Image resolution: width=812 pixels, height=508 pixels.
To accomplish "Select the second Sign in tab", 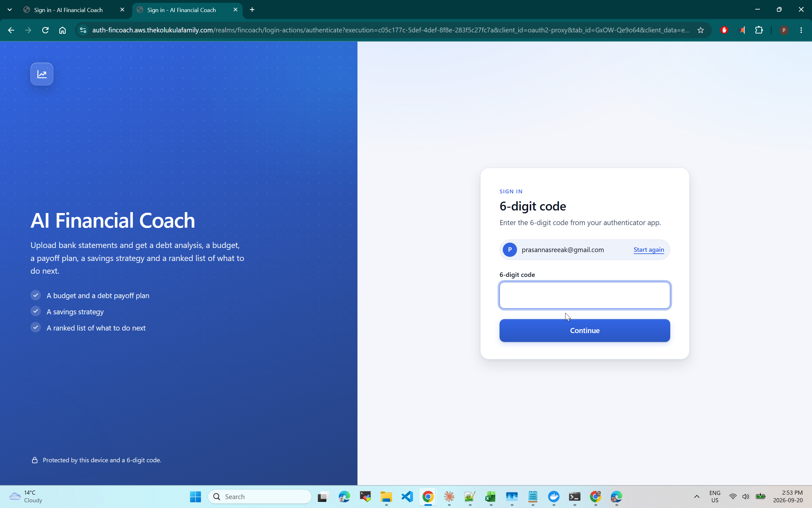I will pyautogui.click(x=181, y=10).
